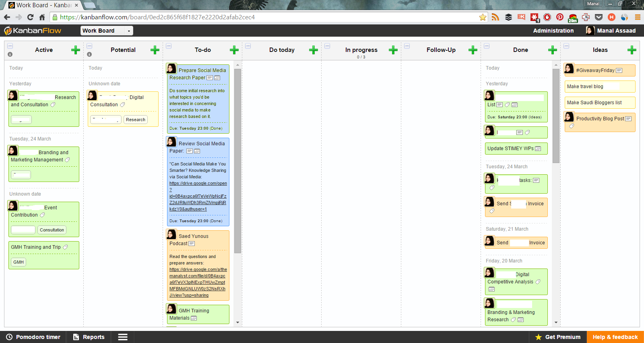Collapse the Potential column
Screen dimensions: 644x343
(x=89, y=46)
